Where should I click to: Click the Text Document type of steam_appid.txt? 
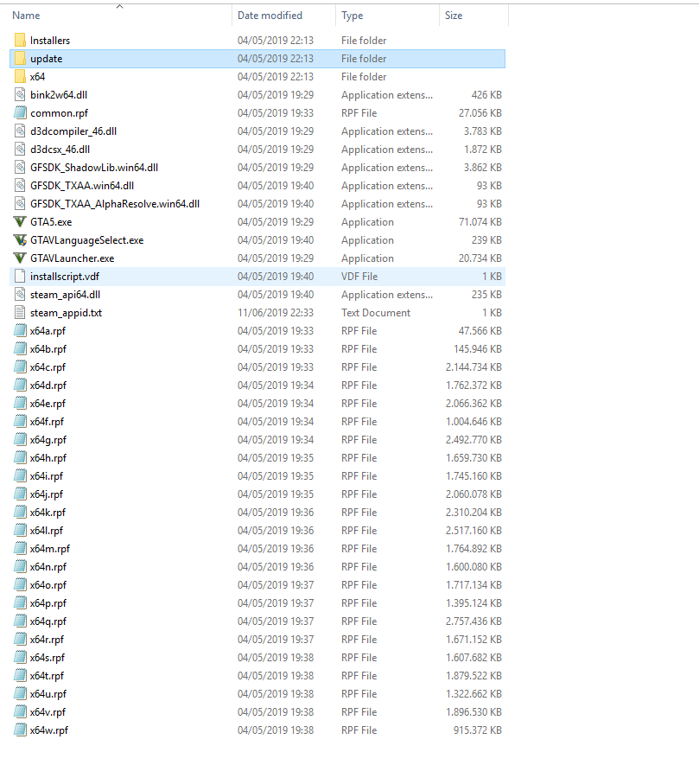pos(376,313)
